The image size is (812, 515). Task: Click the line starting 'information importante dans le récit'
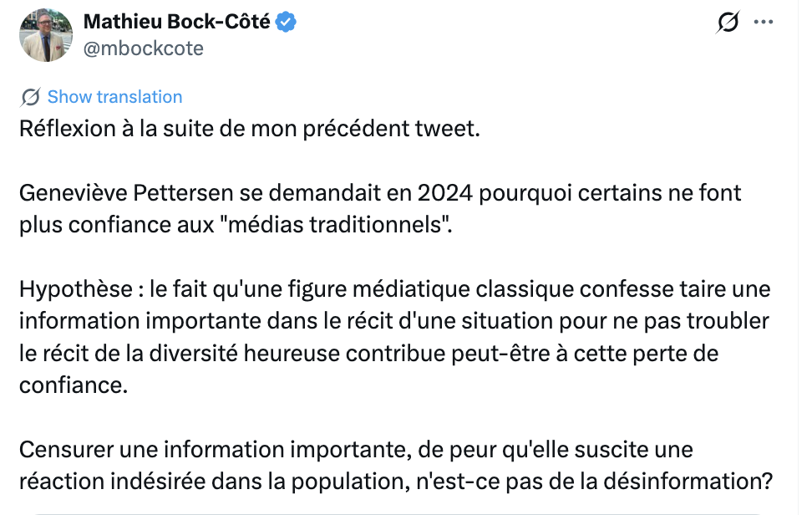pos(394,321)
